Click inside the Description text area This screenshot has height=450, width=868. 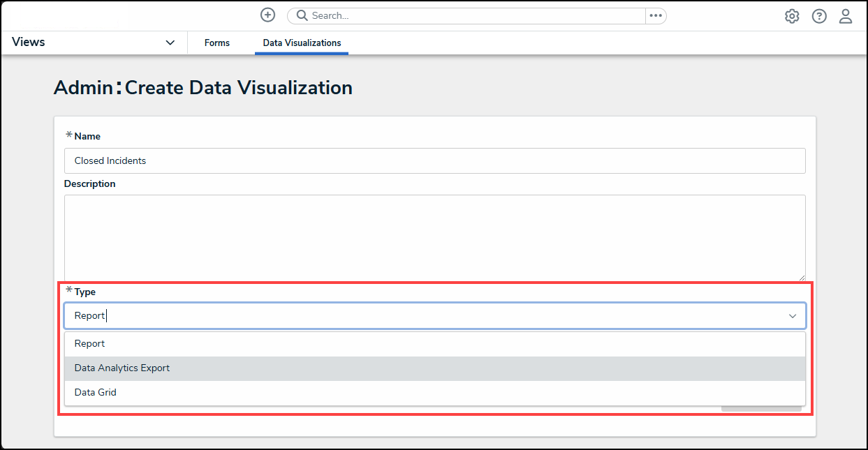[434, 237]
